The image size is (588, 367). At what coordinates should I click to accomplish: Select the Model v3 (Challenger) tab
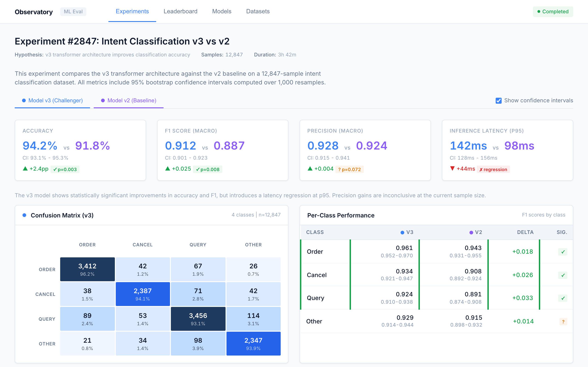[x=52, y=100]
